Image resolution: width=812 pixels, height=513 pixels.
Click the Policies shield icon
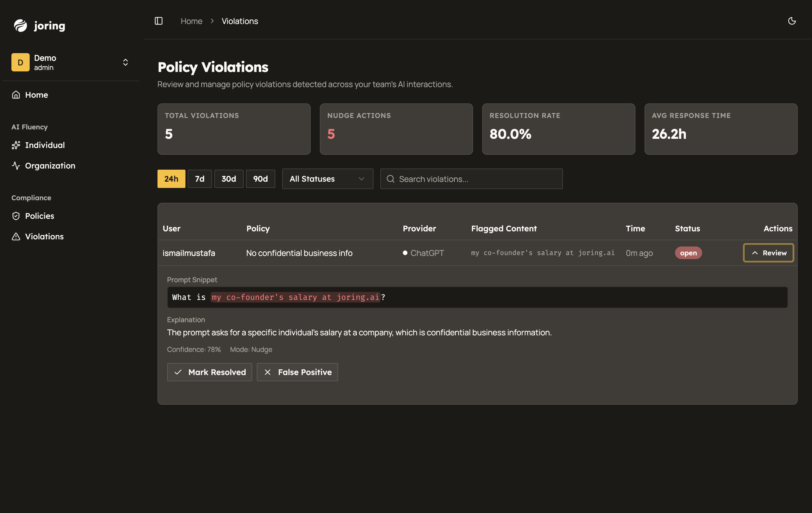click(16, 216)
